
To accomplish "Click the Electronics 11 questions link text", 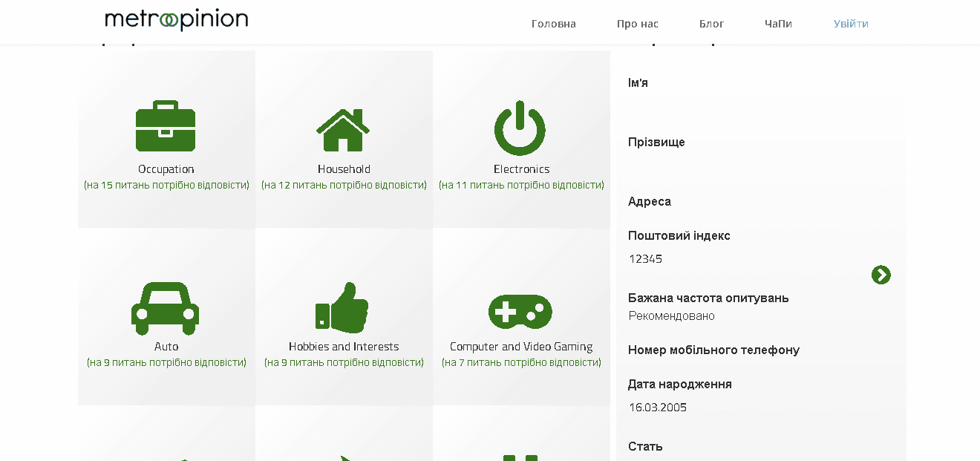I will click(x=521, y=185).
